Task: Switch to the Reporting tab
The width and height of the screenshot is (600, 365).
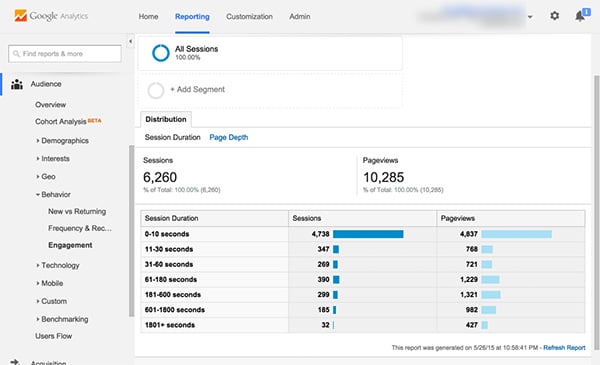Action: click(x=192, y=16)
